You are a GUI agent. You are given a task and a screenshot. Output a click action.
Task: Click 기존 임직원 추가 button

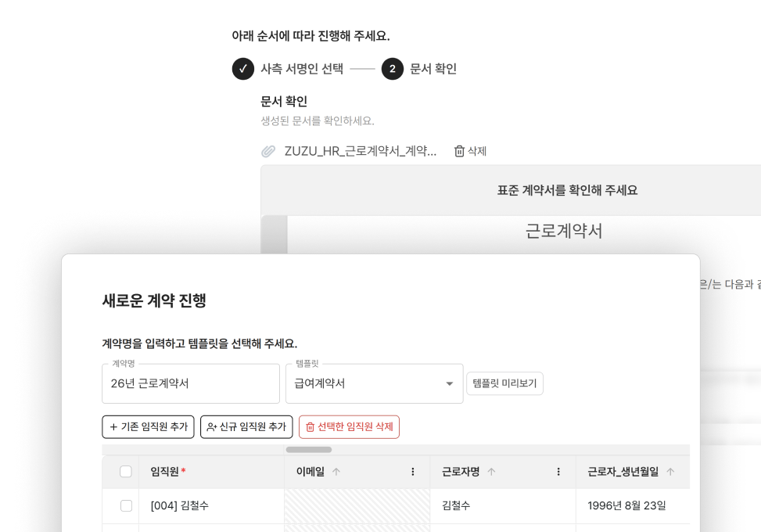point(148,426)
